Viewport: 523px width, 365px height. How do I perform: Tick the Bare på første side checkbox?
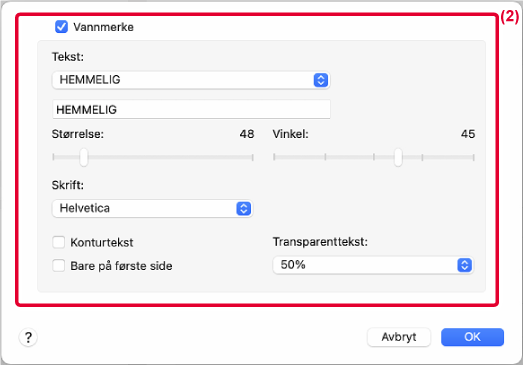[59, 266]
